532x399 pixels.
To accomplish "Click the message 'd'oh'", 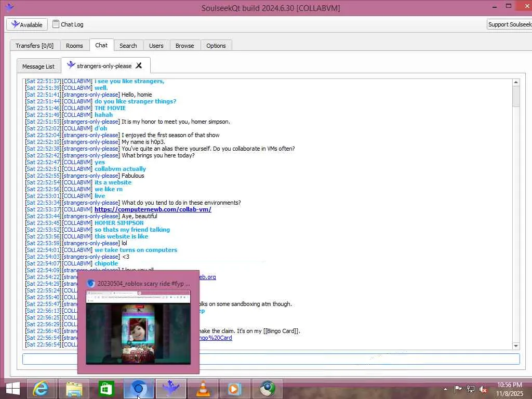I will tap(101, 128).
